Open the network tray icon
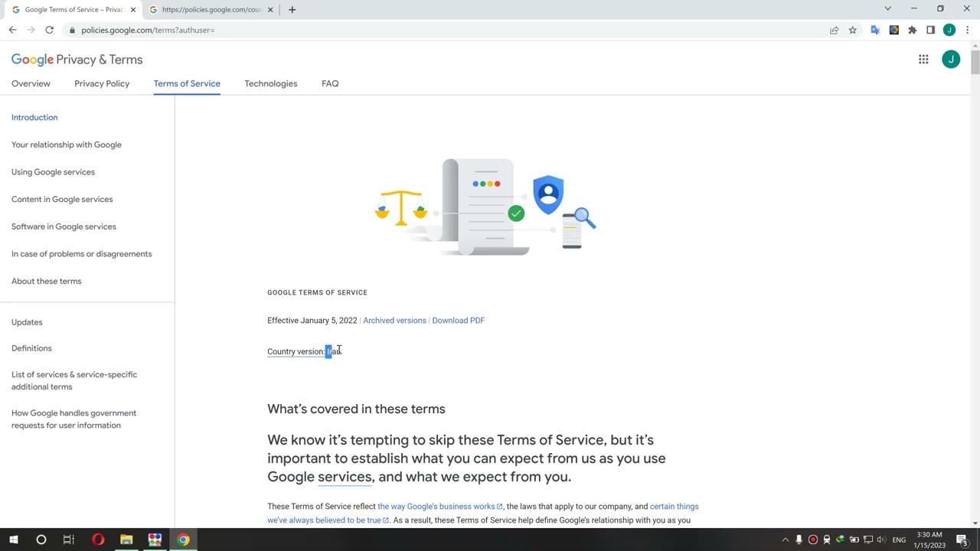The image size is (980, 551). [867, 540]
